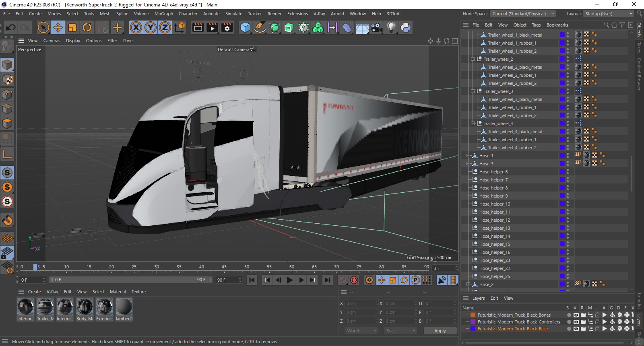Open the Node Space dropdown
Viewport: 644px width, 346px height.
(x=523, y=14)
